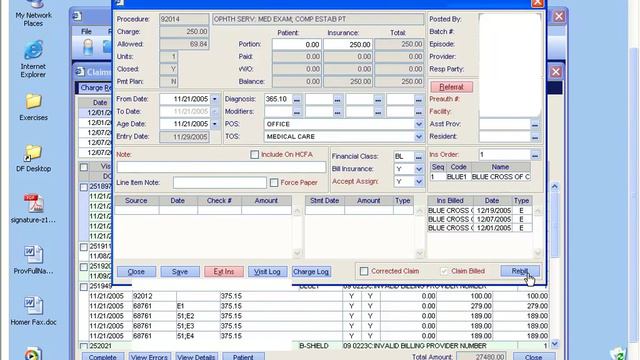This screenshot has height=360, width=640.
Task: Click the red Referral button
Action: tap(451, 87)
